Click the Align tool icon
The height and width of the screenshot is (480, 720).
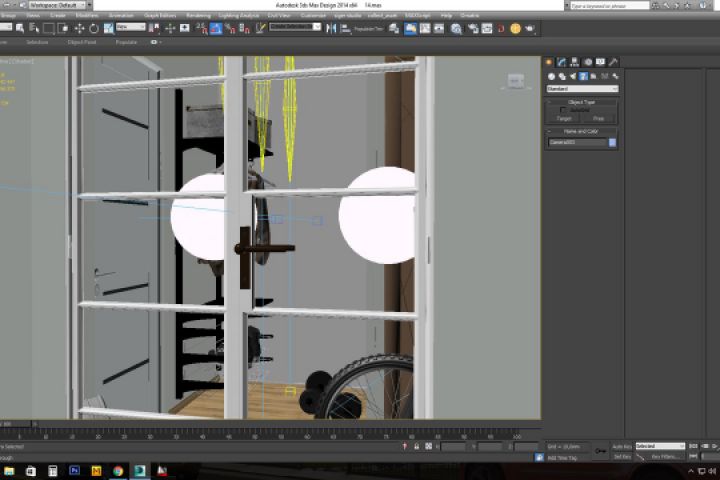[x=345, y=28]
